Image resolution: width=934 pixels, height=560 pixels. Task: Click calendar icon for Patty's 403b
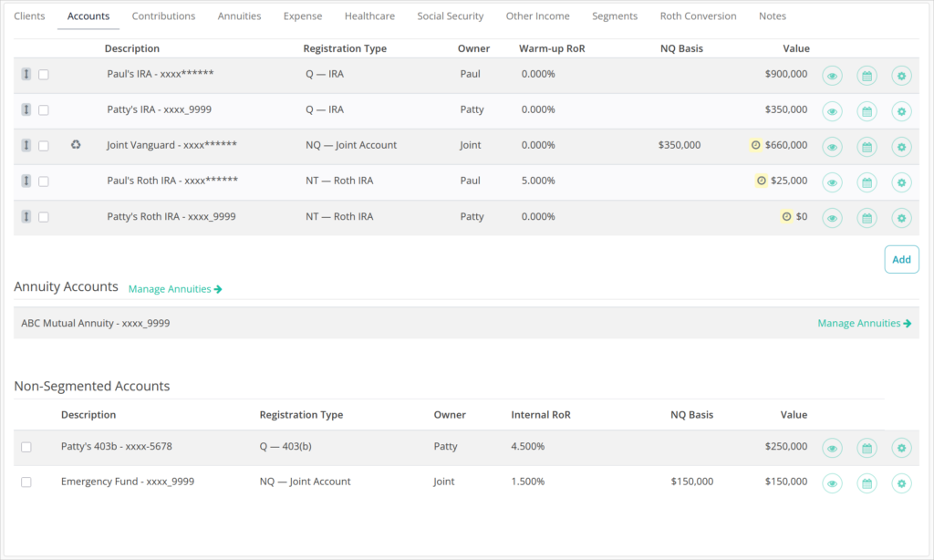coord(867,448)
